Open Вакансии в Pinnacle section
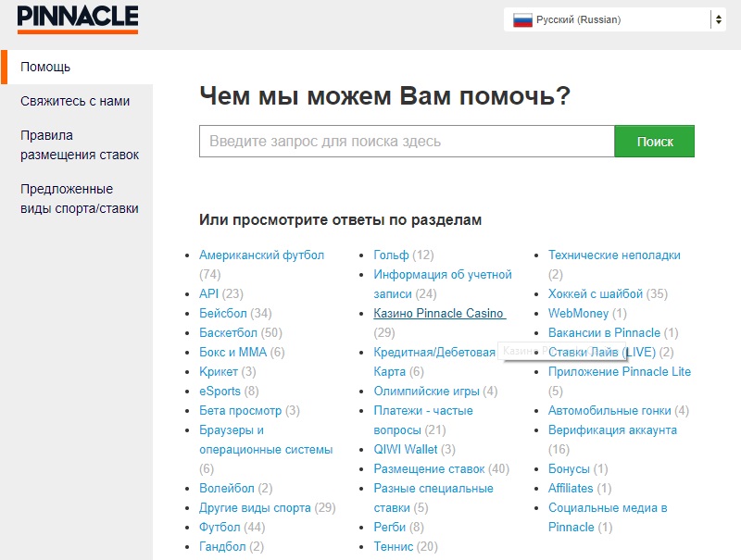 click(604, 332)
